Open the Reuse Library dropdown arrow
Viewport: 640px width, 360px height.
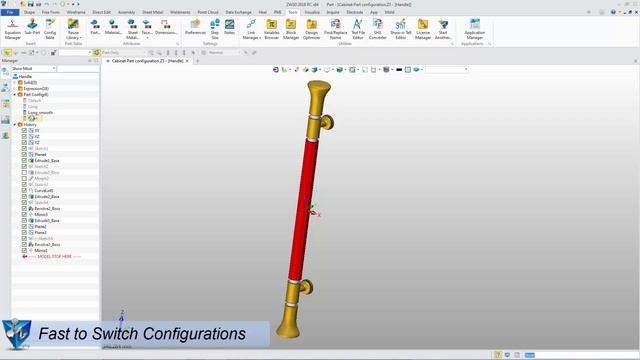[81, 38]
